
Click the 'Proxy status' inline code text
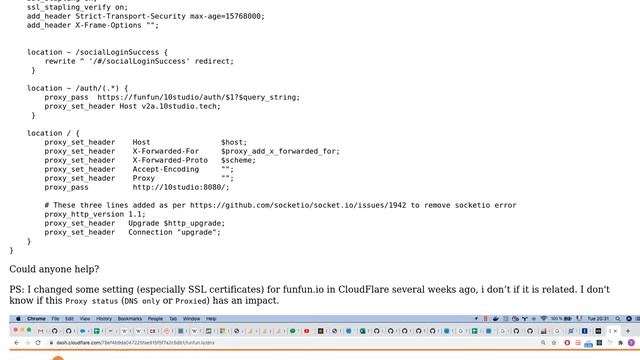click(91, 301)
